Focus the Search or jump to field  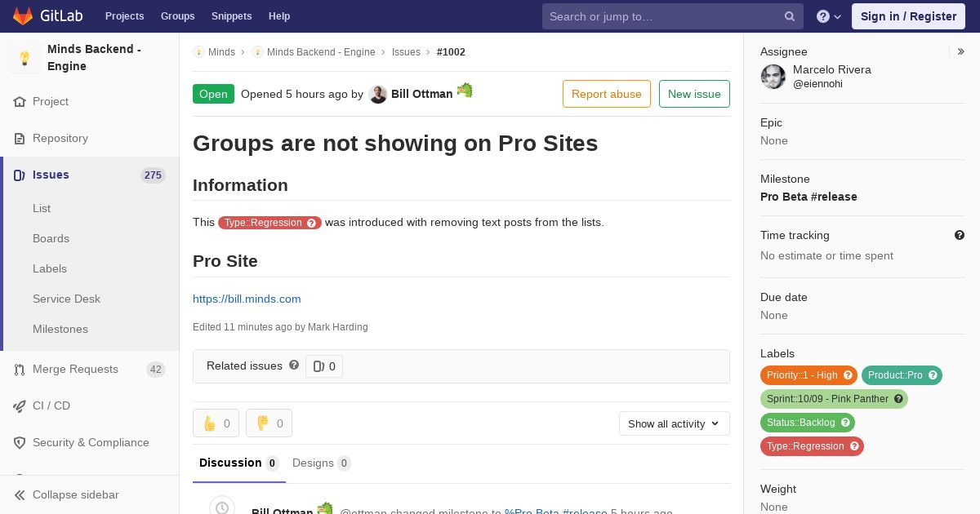point(673,16)
